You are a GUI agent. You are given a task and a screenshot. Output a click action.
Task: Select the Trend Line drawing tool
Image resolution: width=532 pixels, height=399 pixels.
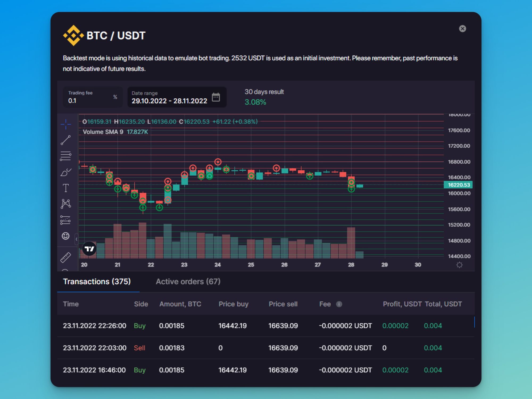(x=66, y=139)
